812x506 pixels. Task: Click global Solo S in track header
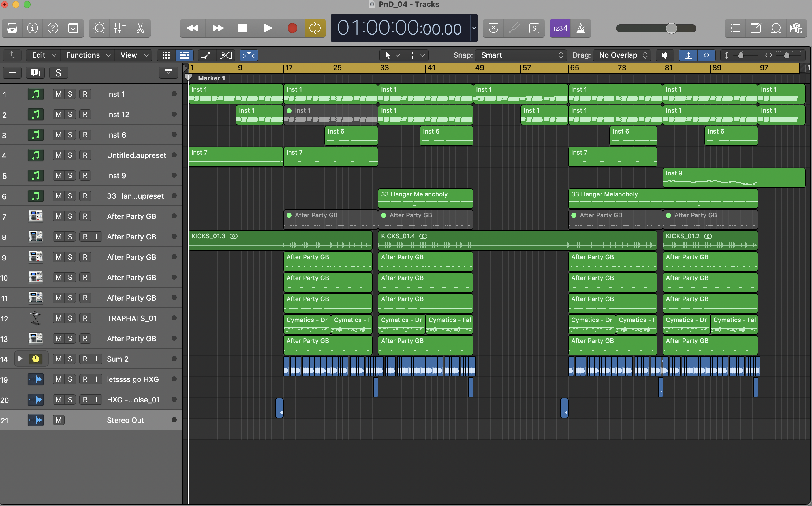58,73
